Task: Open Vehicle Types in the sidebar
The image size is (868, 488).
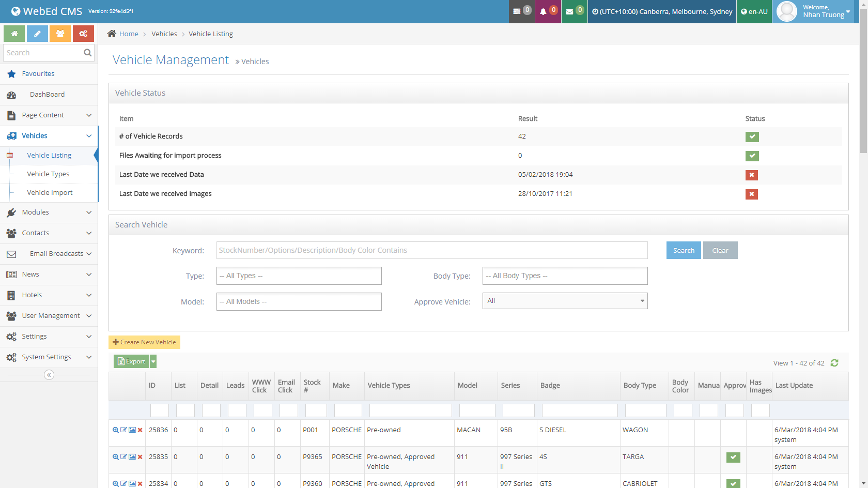Action: point(48,174)
